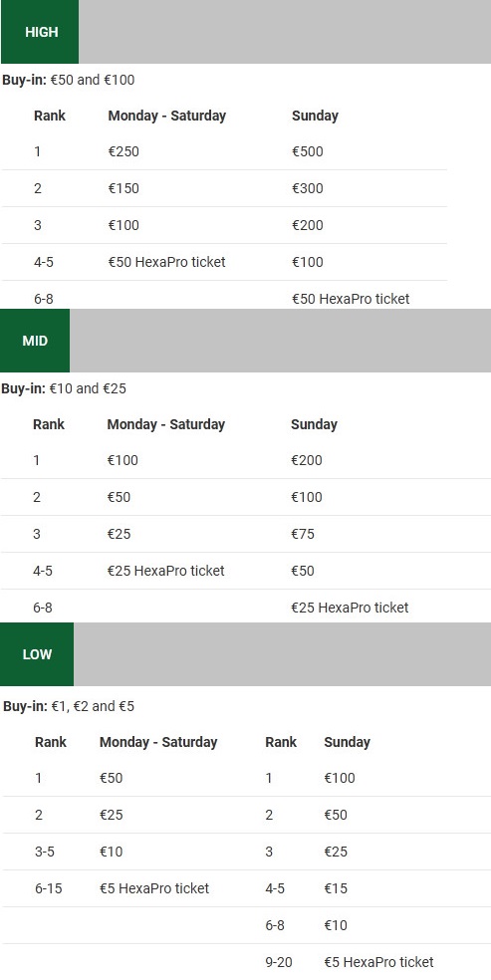Viewport: 491px width, 980px height.
Task: Click the €25 HexaPro ticket Sunday cell
Action: pos(350,608)
